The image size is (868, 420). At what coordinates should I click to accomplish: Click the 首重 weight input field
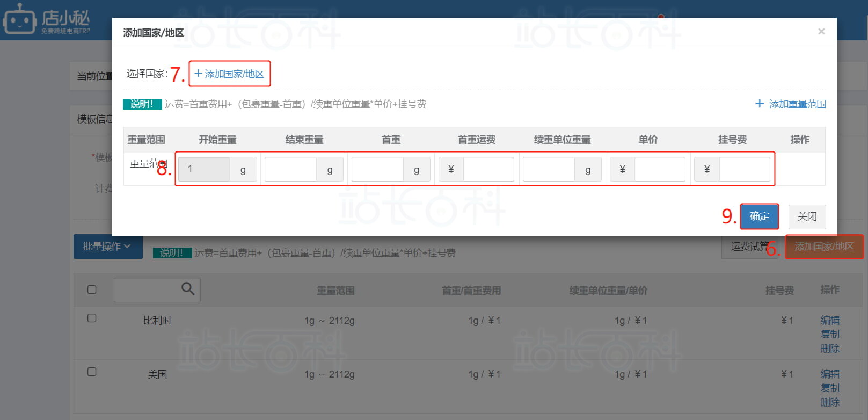pos(377,170)
